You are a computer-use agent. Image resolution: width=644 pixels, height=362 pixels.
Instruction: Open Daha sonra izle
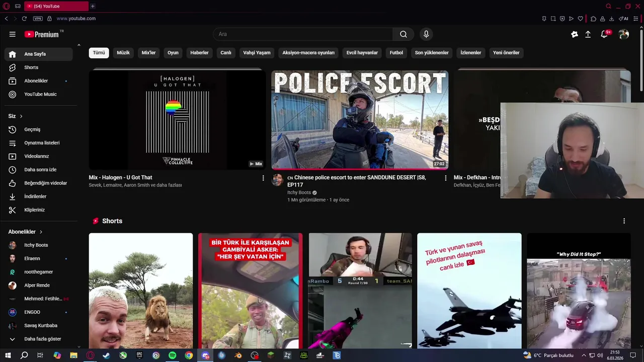pyautogui.click(x=38, y=169)
